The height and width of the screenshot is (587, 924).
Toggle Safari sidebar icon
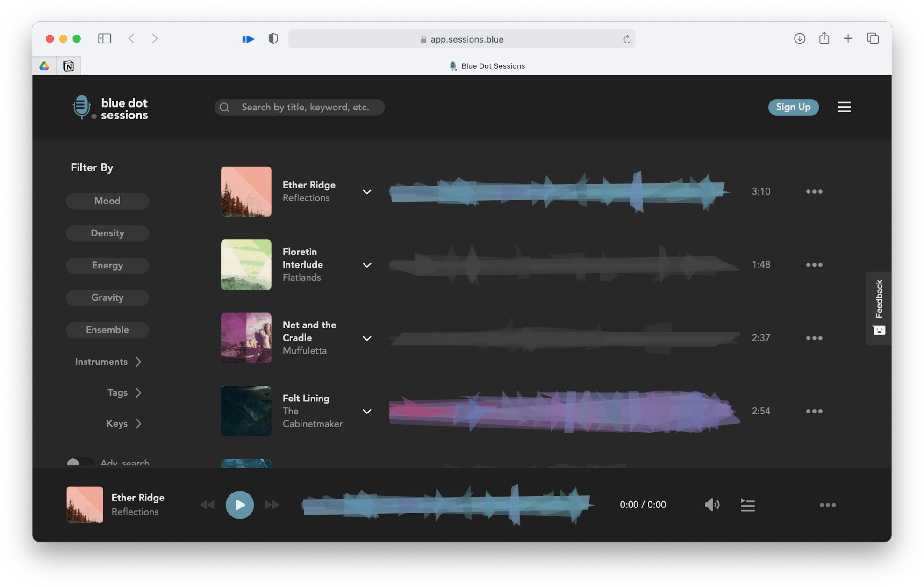[104, 38]
